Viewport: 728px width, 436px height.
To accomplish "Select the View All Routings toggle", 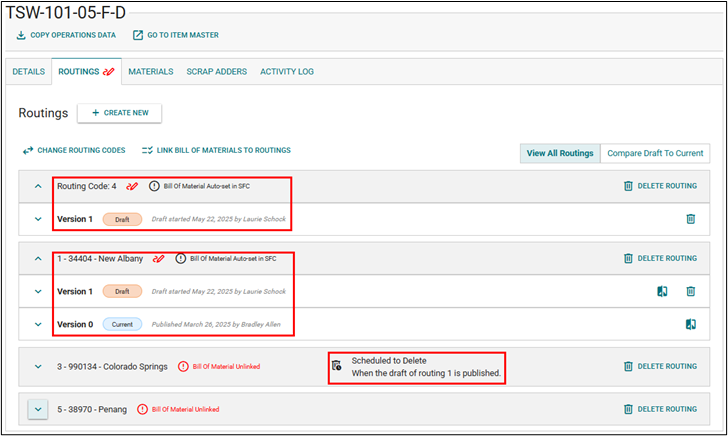I will (560, 153).
